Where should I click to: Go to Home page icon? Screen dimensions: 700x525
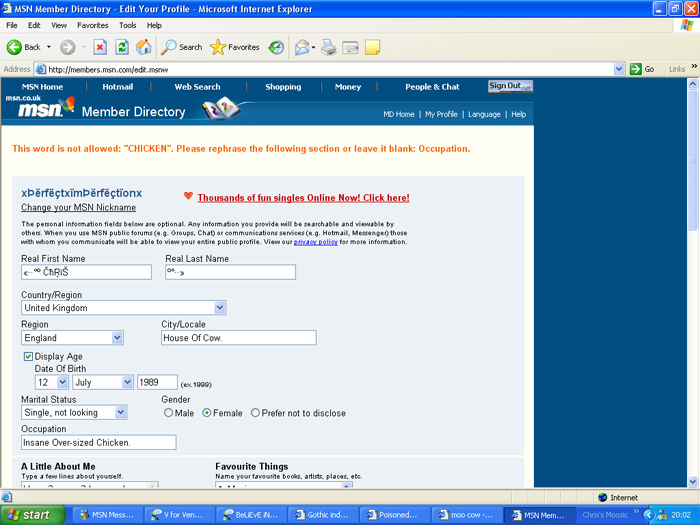click(144, 47)
